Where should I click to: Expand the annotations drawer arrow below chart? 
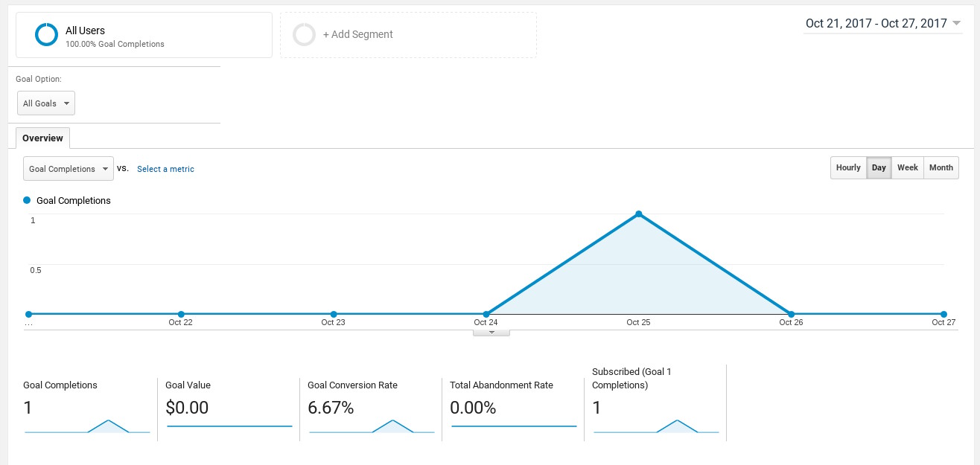491,333
